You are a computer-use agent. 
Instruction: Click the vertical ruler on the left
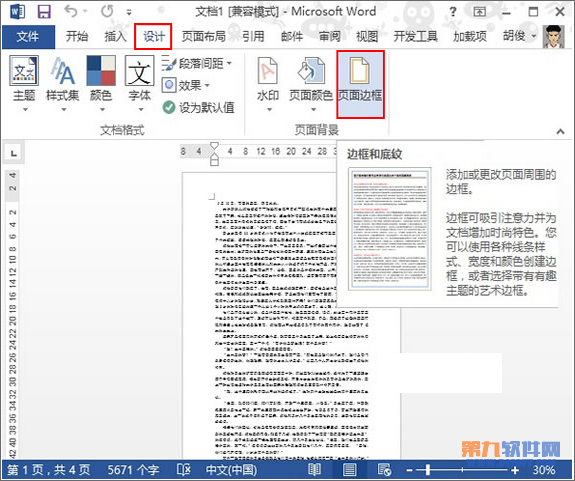(13, 315)
